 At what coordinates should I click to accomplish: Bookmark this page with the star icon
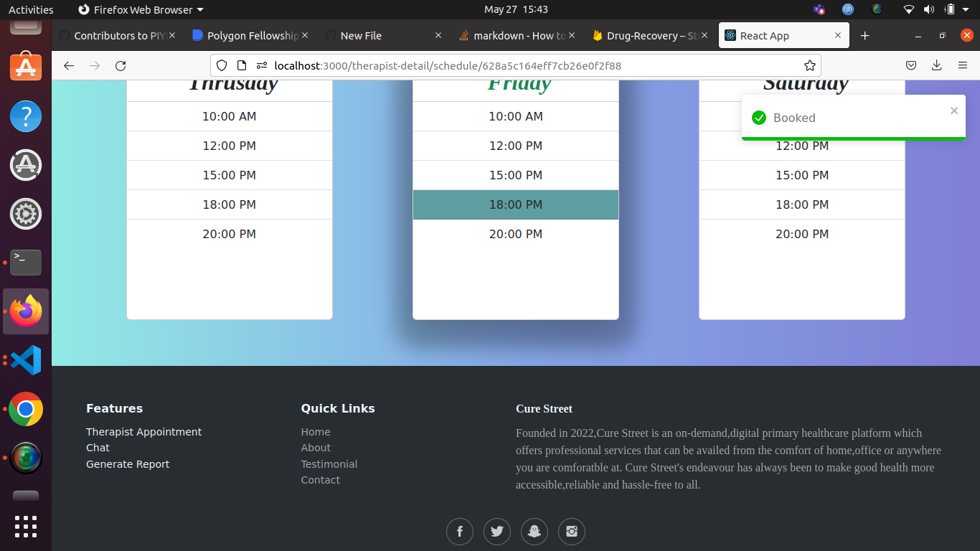coord(810,65)
